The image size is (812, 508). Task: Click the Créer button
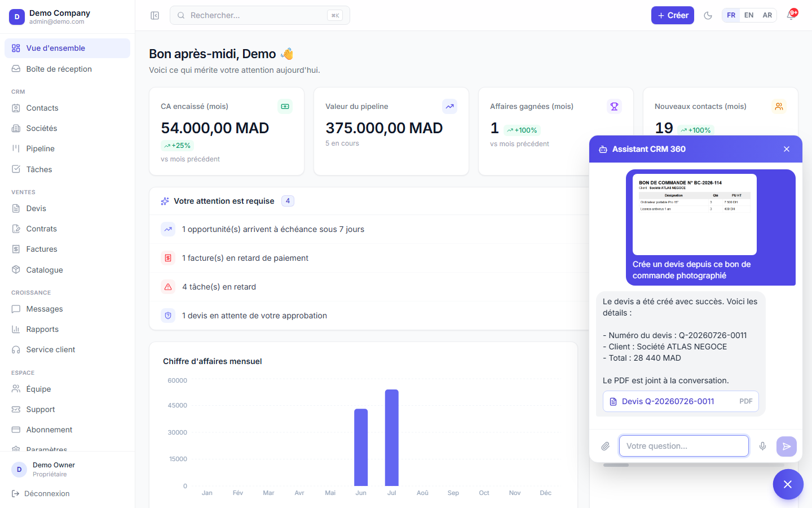[x=673, y=15]
